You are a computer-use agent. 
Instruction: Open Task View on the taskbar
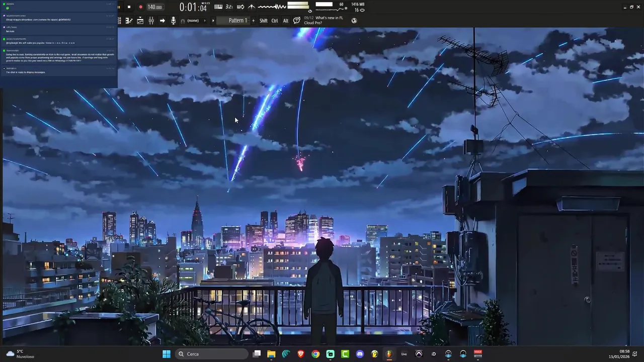pos(257,354)
